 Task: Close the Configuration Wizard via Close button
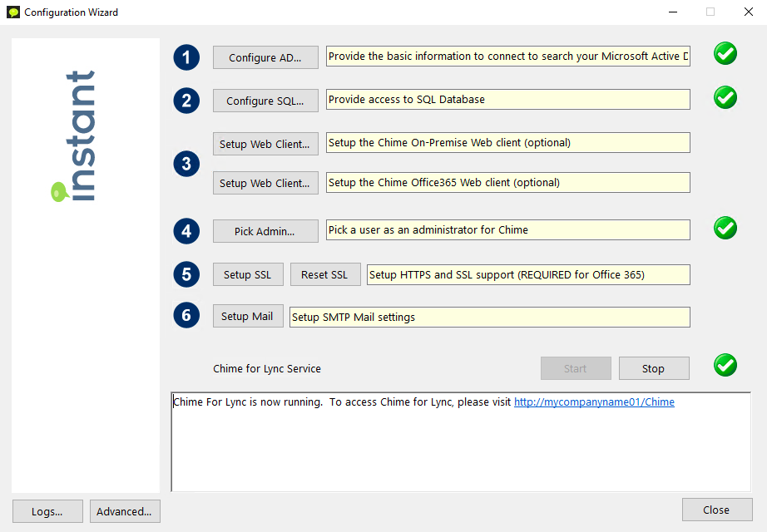tap(717, 510)
